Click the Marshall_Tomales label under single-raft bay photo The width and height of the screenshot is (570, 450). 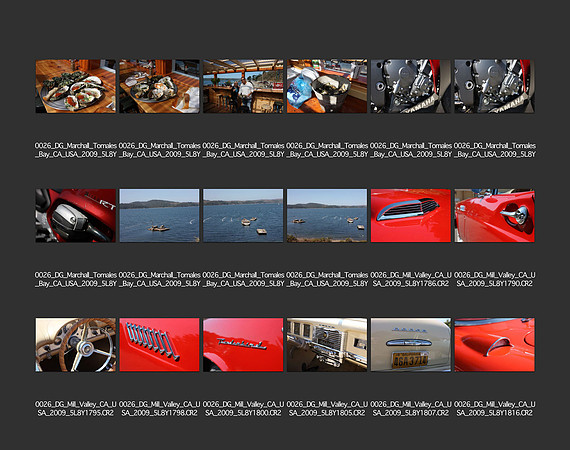coord(159,279)
